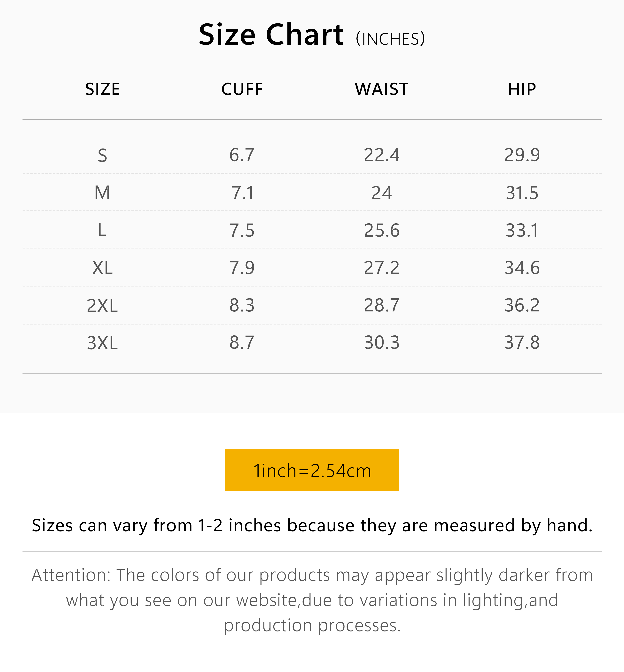Click the Attention color disclaimer paragraph

312,600
